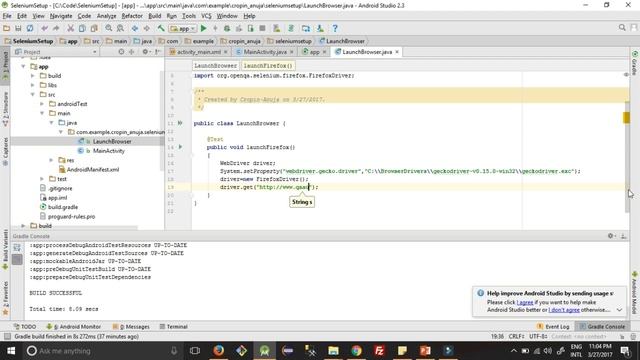Click the Open folder toolbar icon
This screenshot has width=640, height=360.
6,28
